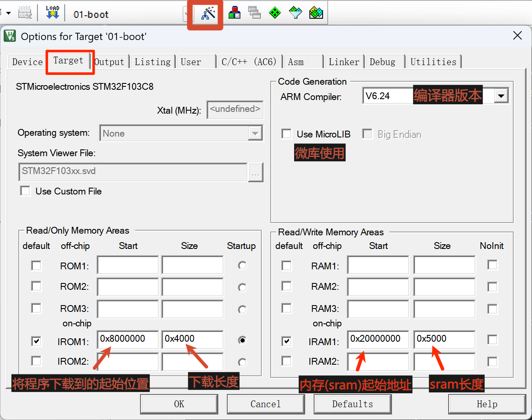Uncheck the IRAM1 default checkbox

[287, 341]
